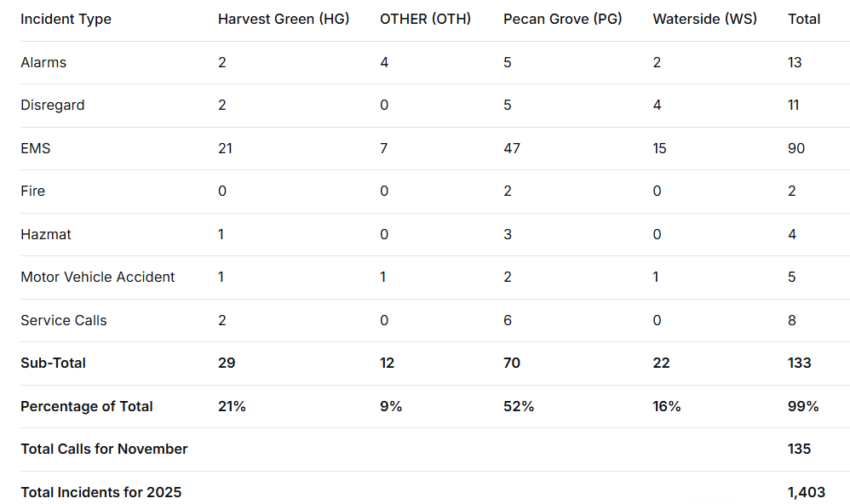Image resolution: width=850 pixels, height=504 pixels.
Task: Click the Incident Type column header
Action: [66, 19]
